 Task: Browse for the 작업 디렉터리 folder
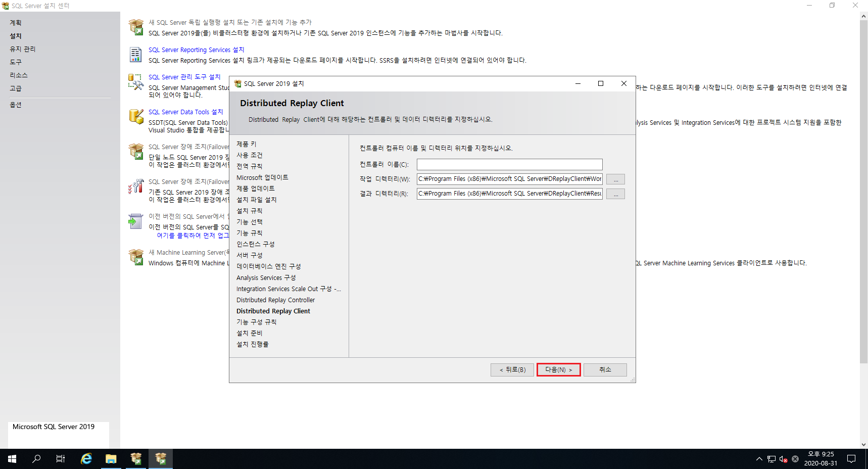point(615,179)
